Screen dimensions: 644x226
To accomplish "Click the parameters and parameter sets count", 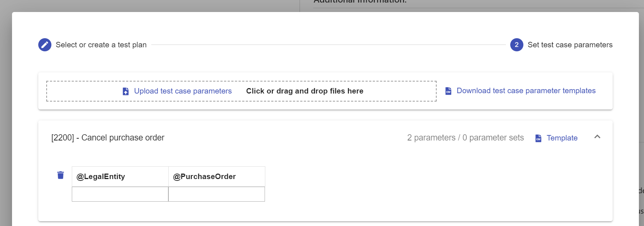I will (465, 138).
